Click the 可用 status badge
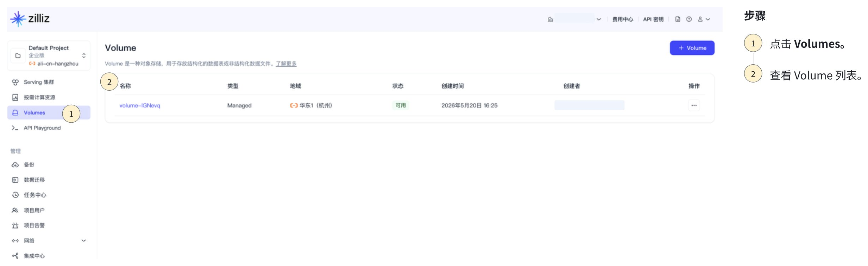868x266 pixels. click(x=401, y=105)
